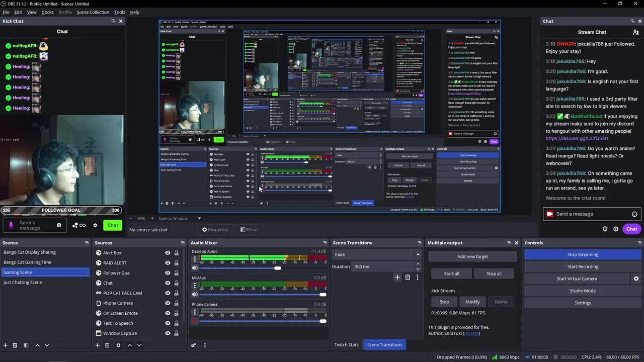Lock the Alert Box source

[176, 253]
